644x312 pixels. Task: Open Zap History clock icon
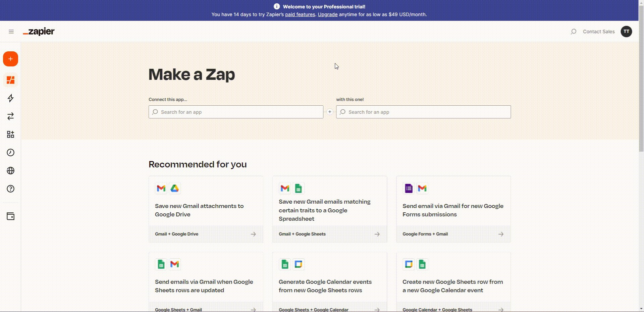point(10,153)
